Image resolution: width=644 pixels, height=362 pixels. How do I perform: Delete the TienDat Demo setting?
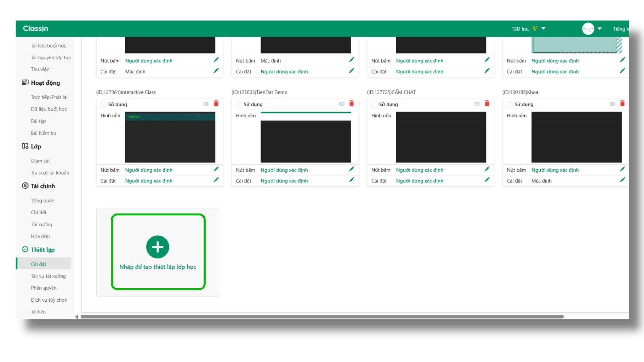click(351, 104)
